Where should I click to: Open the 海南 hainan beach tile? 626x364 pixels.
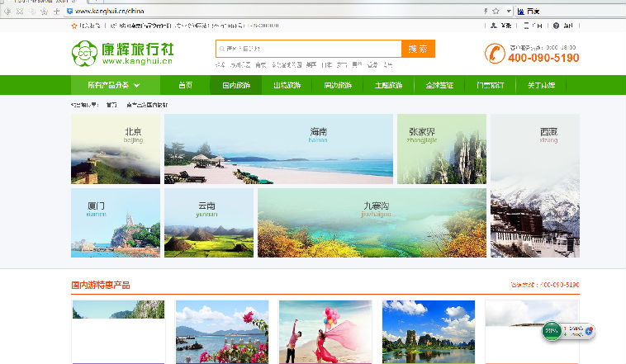pos(278,149)
